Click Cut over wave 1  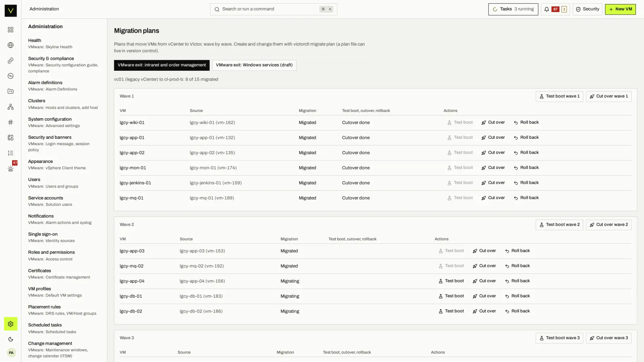609,97
